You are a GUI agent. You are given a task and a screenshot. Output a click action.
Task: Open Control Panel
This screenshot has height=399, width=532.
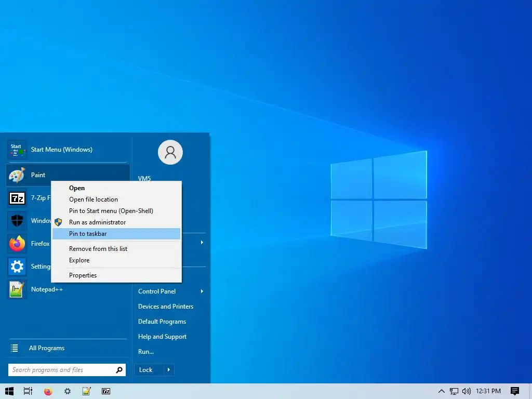coord(157,291)
